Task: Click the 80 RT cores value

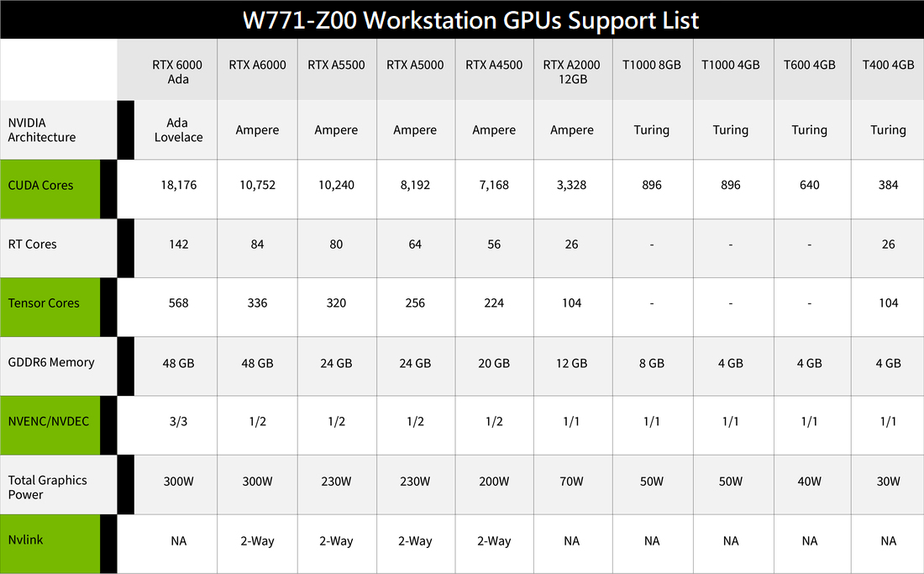Action: [336, 244]
